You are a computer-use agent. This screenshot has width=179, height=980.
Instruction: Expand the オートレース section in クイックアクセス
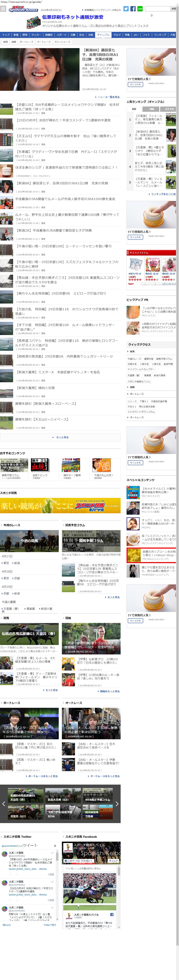(151, 417)
